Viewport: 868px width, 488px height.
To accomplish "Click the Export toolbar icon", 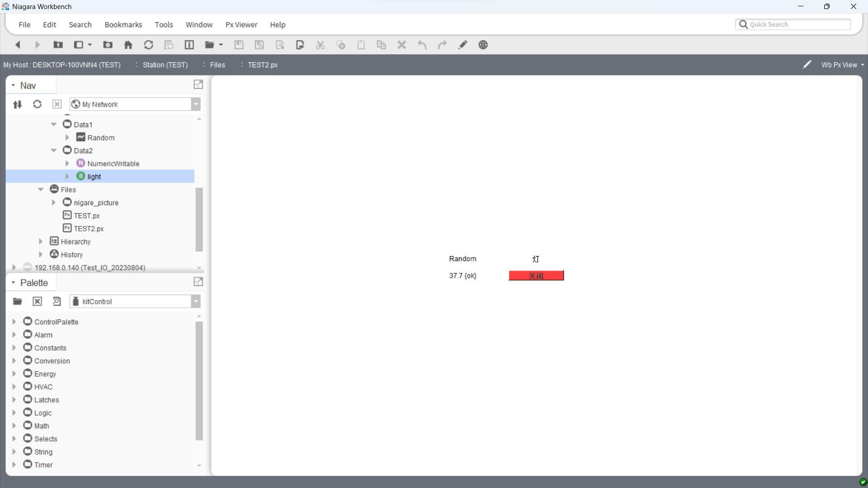I will pyautogui.click(x=300, y=45).
